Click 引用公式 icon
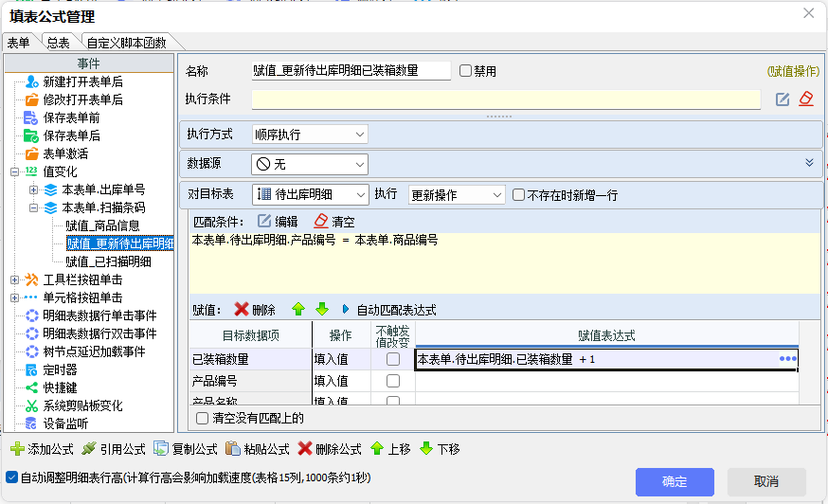828x504 pixels. click(89, 448)
